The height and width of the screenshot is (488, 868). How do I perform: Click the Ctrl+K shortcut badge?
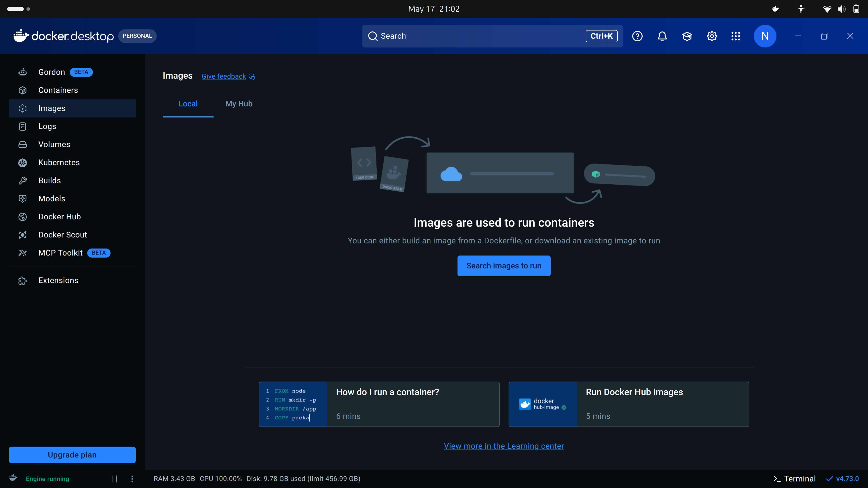click(601, 36)
